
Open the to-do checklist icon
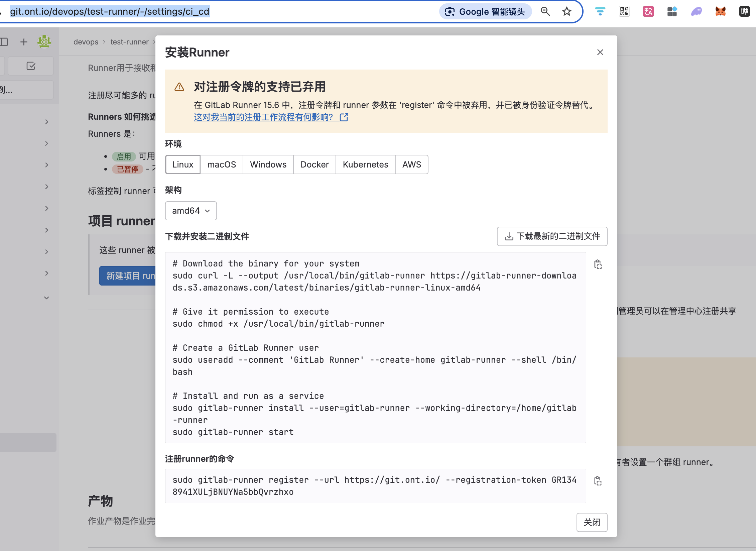tap(31, 66)
